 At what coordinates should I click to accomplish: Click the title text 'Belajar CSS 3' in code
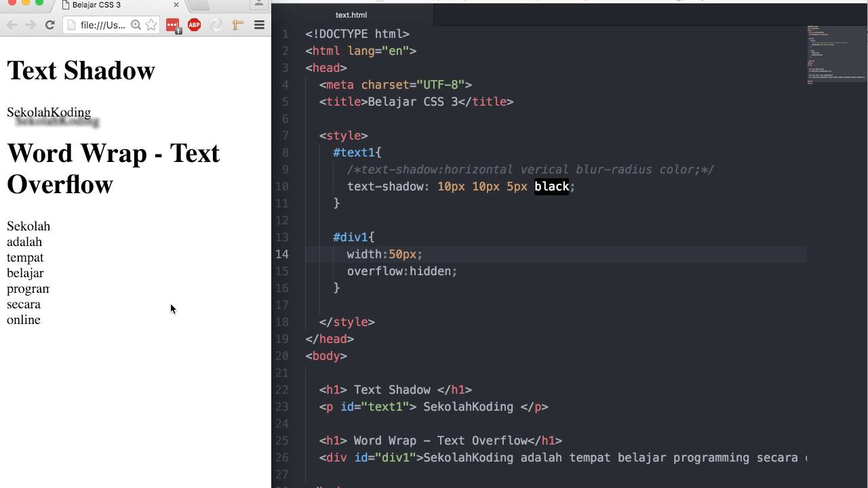coord(413,102)
